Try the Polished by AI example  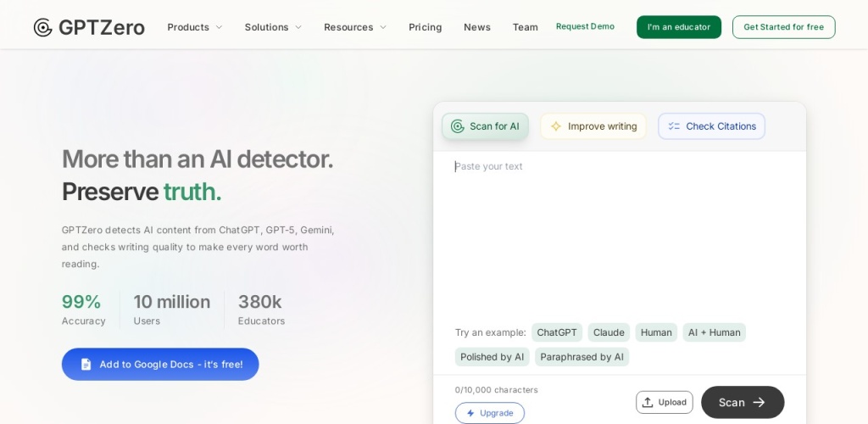click(x=492, y=357)
